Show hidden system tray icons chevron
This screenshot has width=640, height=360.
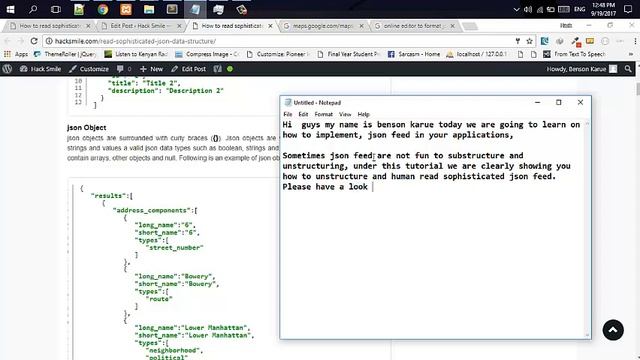pos(516,9)
